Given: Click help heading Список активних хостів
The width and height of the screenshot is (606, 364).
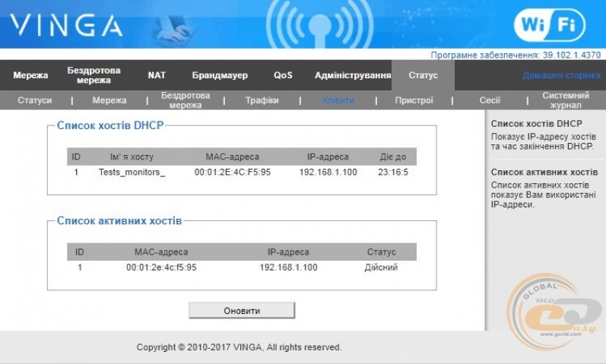Looking at the screenshot, I should pos(544,172).
